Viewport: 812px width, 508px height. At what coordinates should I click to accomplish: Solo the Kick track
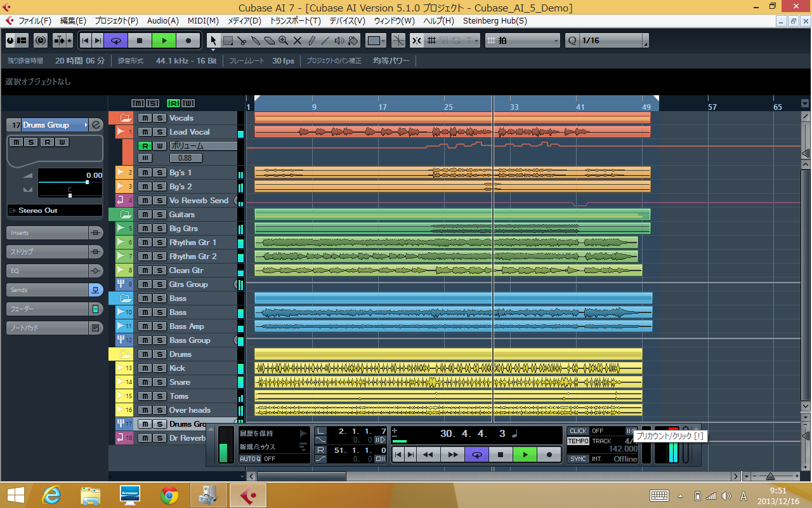point(159,368)
